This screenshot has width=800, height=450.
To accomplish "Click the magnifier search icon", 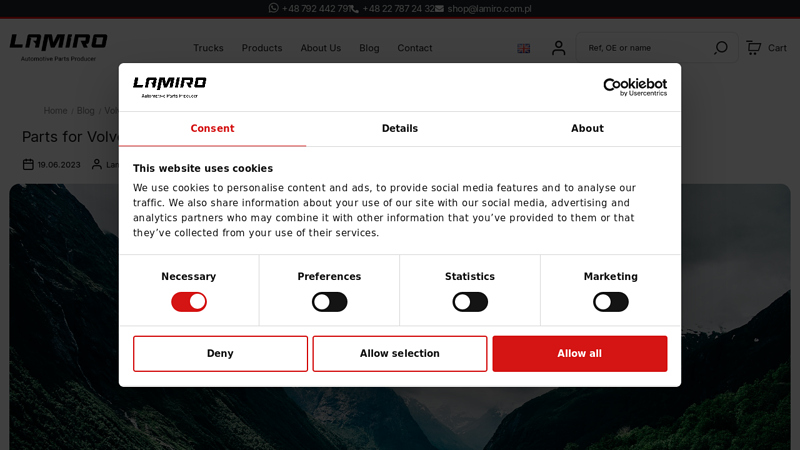I will [721, 48].
